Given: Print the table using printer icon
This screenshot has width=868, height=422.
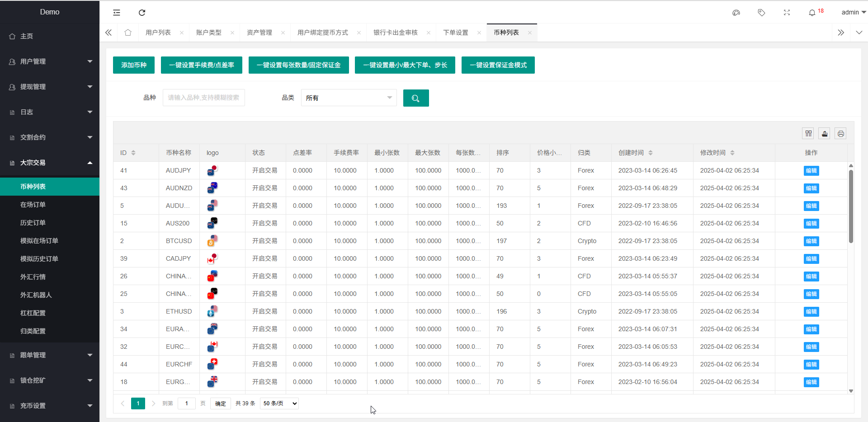Looking at the screenshot, I should click(x=840, y=133).
